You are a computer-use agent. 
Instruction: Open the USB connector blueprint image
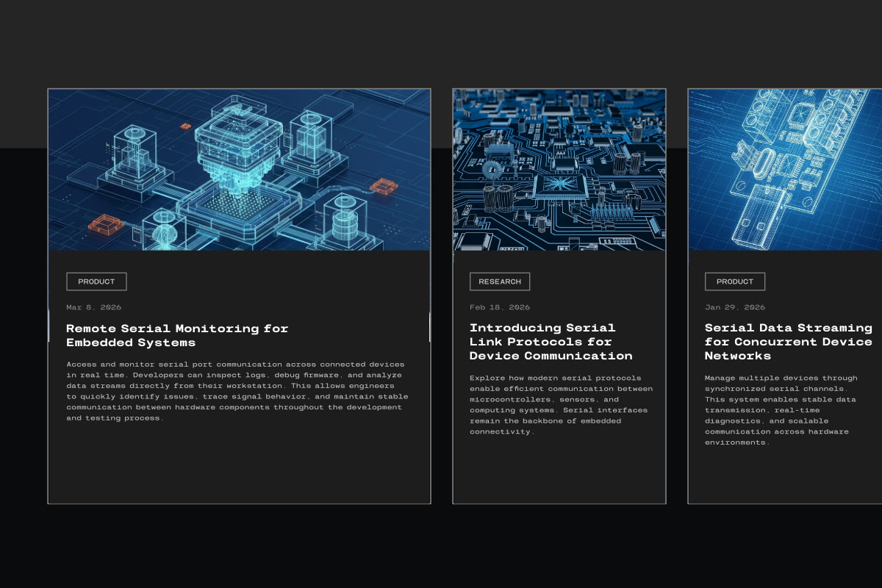click(785, 170)
